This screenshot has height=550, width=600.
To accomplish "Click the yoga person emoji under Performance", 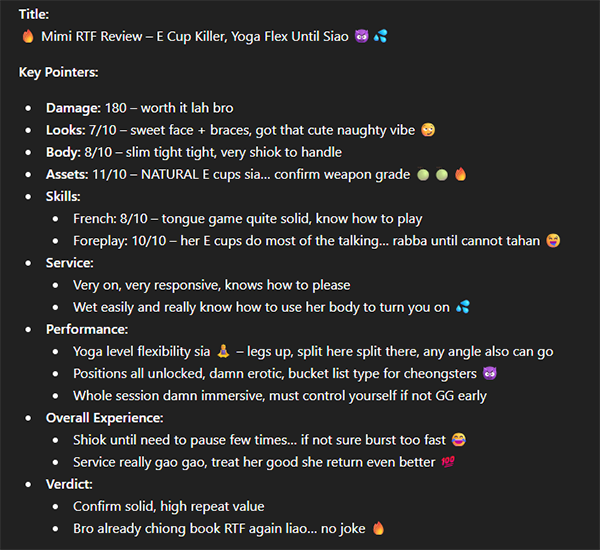I will pyautogui.click(x=223, y=351).
